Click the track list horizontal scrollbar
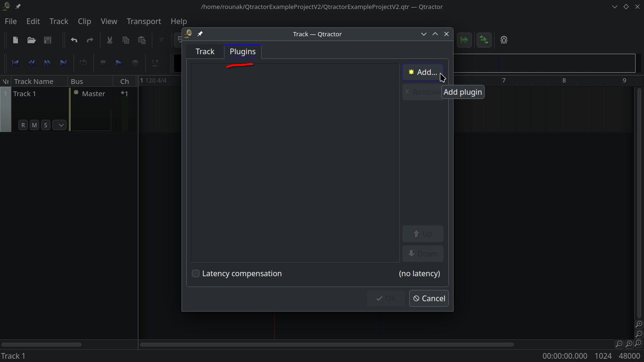 click(41, 345)
